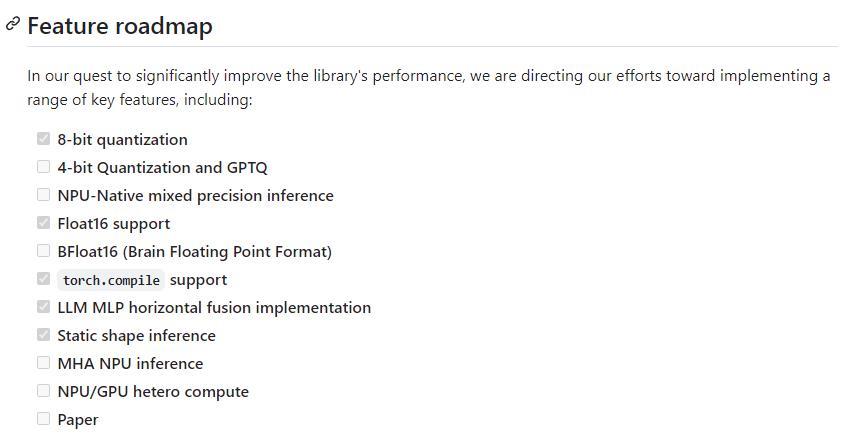Toggle the 8-bit quantization checkbox

[x=43, y=139]
